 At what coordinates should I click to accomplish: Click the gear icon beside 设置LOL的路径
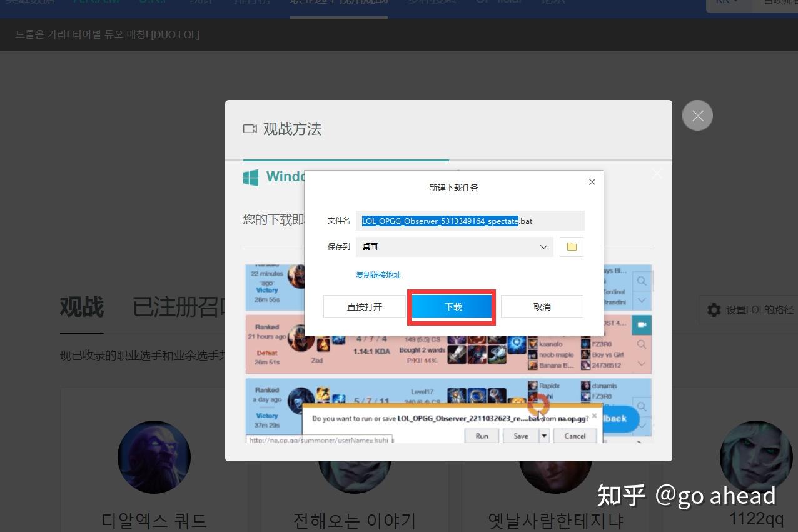pyautogui.click(x=714, y=309)
